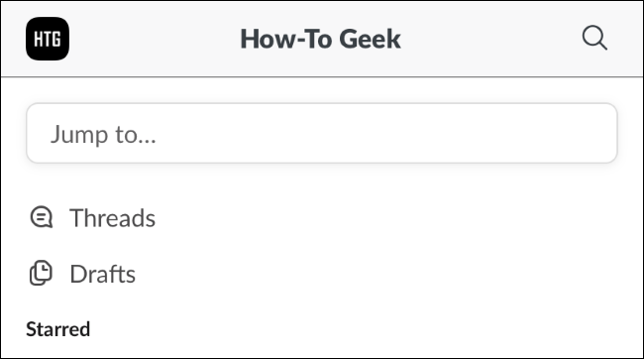Select the How-To Geek title text
The image size is (644, 359).
(320, 39)
